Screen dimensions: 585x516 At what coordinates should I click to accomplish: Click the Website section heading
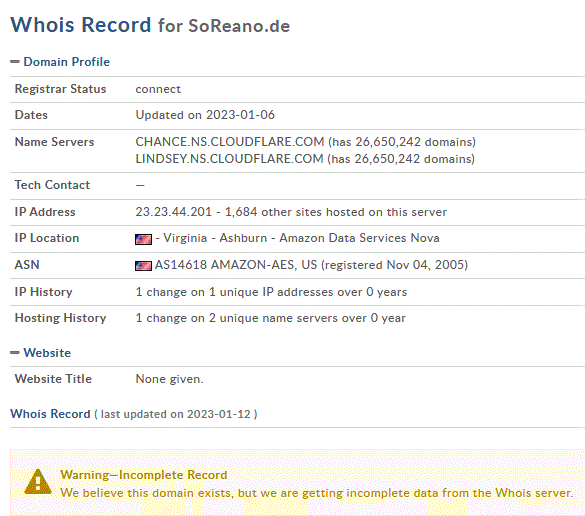(x=47, y=353)
